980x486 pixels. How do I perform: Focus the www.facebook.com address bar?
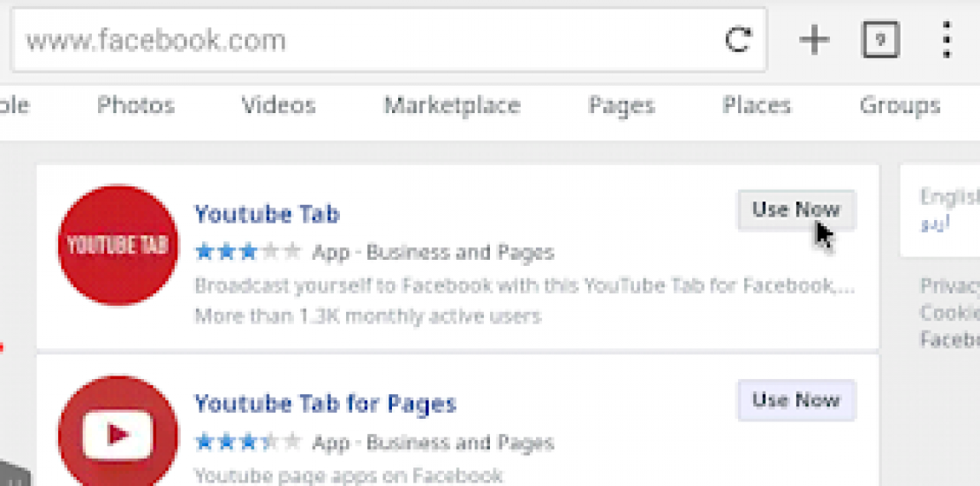353,40
